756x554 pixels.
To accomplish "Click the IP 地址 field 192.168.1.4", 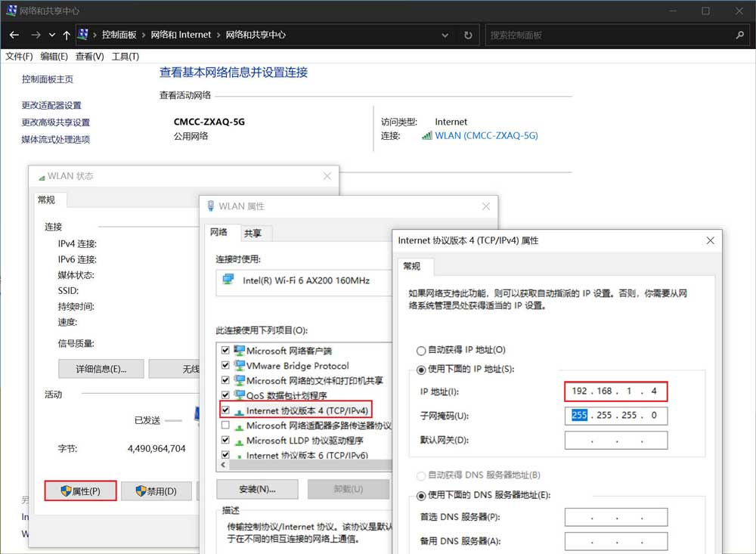I will click(x=616, y=391).
